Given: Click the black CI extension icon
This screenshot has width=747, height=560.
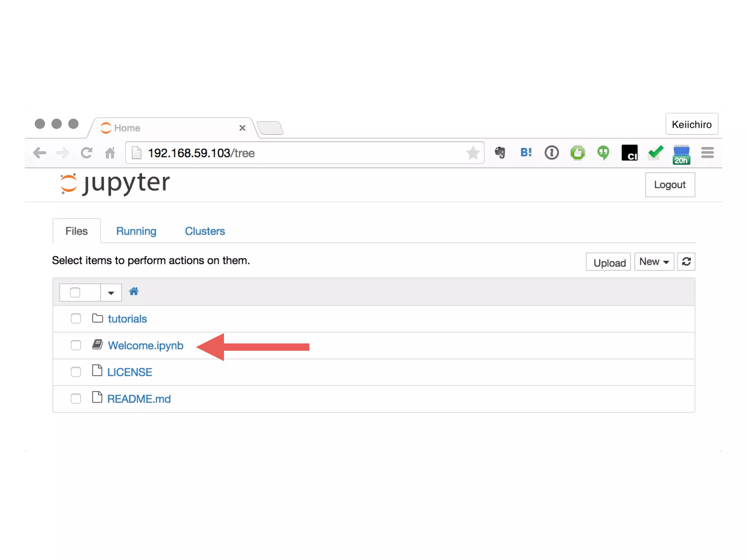Looking at the screenshot, I should (630, 152).
